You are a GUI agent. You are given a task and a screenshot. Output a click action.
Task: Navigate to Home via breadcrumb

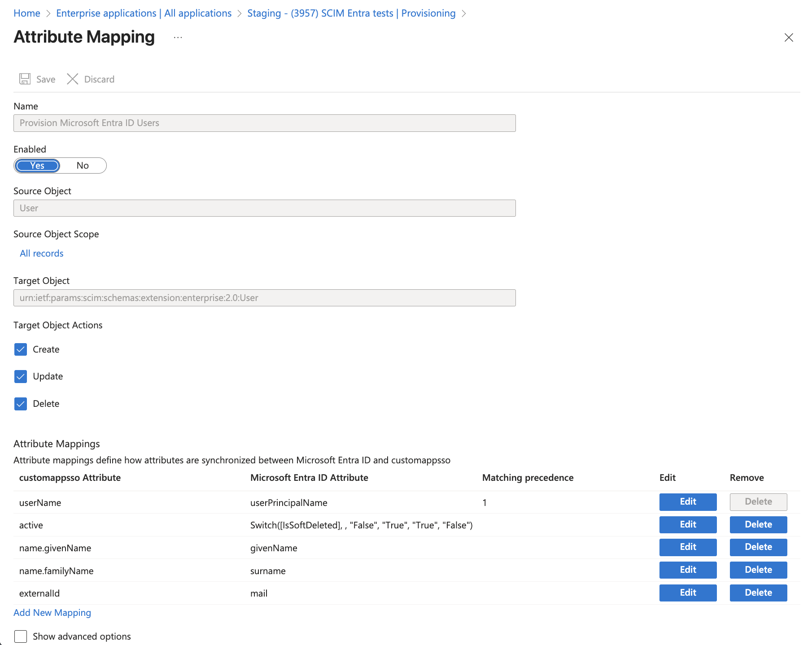click(27, 13)
